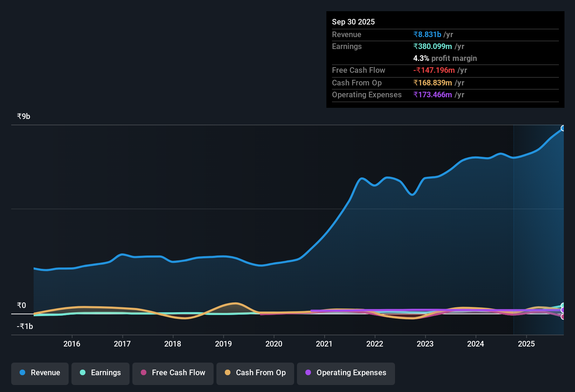Viewport: 575px width, 392px height.
Task: Click the teal Earnings legend dot
Action: click(x=83, y=373)
